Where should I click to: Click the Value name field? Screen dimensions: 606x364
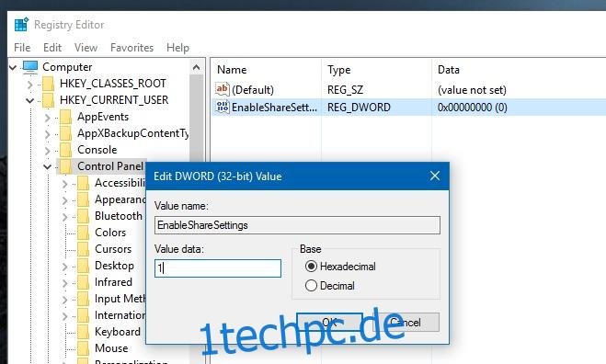click(297, 225)
